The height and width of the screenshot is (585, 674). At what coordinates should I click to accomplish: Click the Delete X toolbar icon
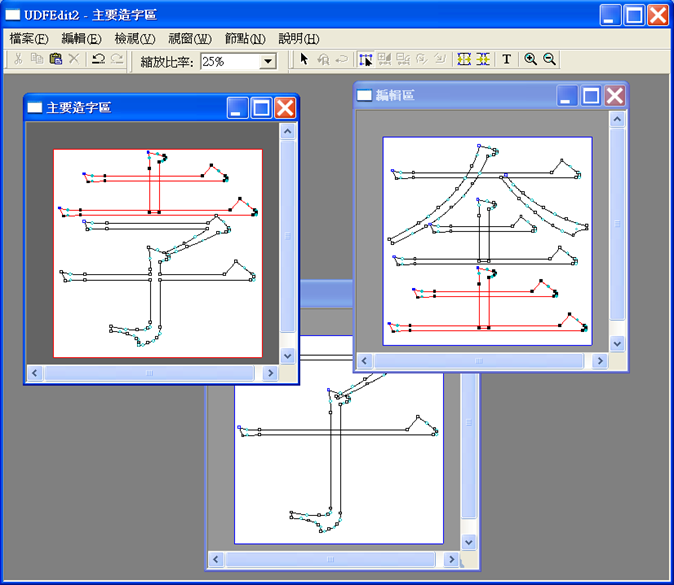pos(74,59)
